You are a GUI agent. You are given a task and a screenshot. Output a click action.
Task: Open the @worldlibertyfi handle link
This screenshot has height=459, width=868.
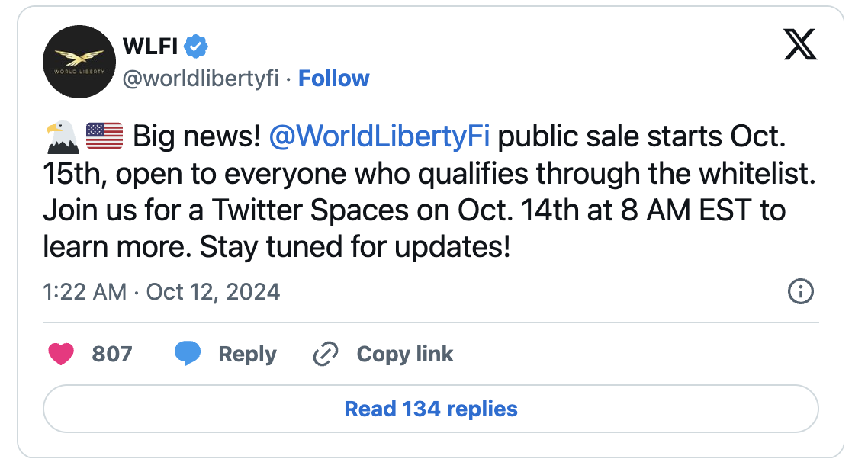201,79
